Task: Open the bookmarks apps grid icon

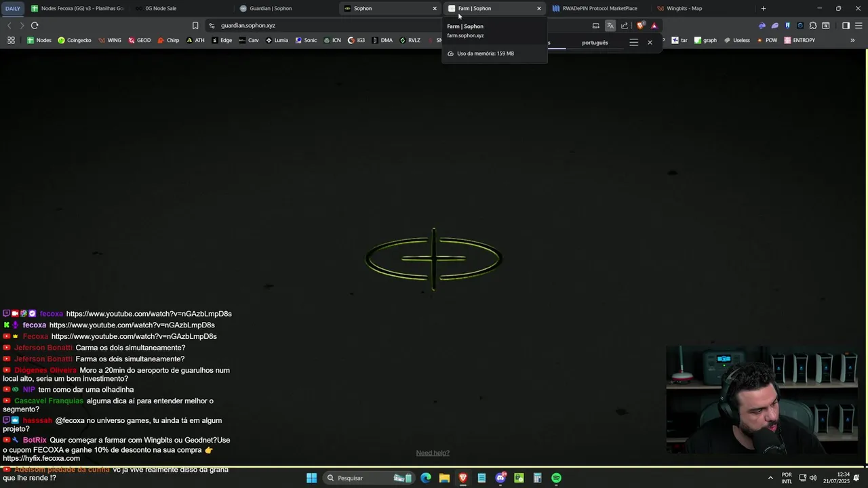Action: click(x=11, y=40)
